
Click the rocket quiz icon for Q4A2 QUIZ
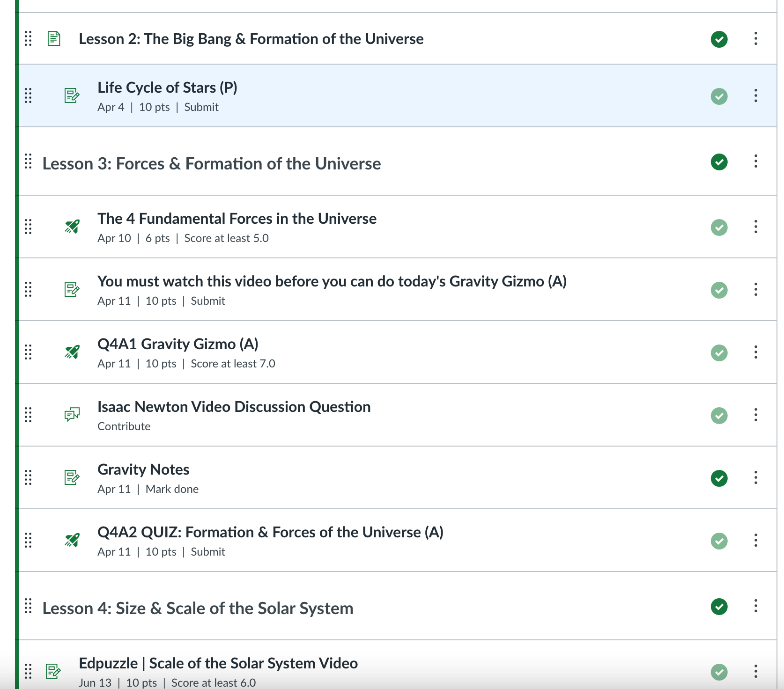point(72,540)
